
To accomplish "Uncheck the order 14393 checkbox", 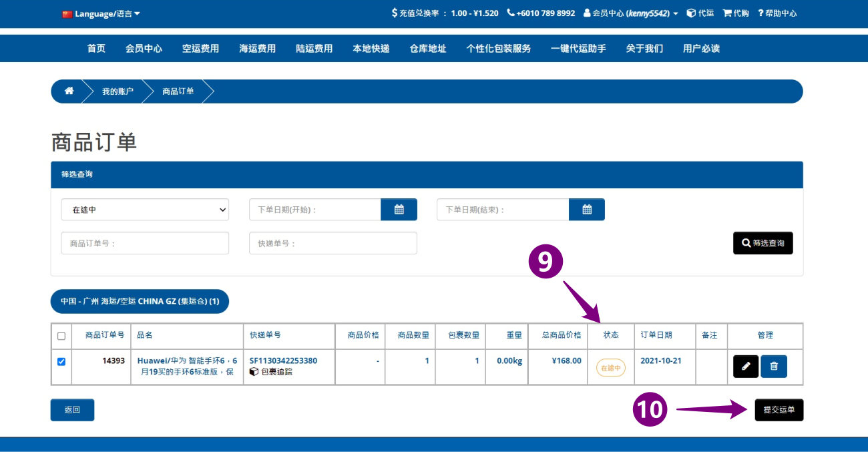I will click(x=61, y=361).
